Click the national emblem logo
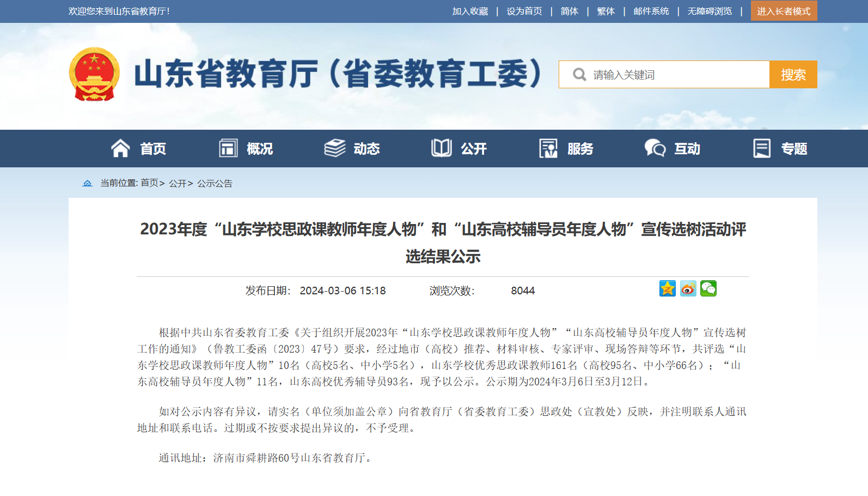Screen dimensions: 868x496 tap(94, 74)
